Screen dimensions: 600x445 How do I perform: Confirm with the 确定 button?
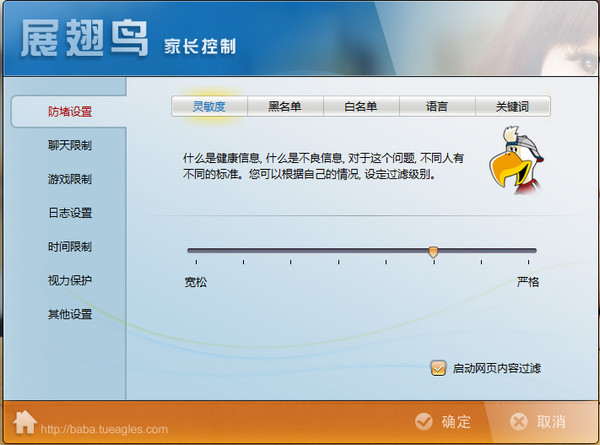(x=443, y=422)
